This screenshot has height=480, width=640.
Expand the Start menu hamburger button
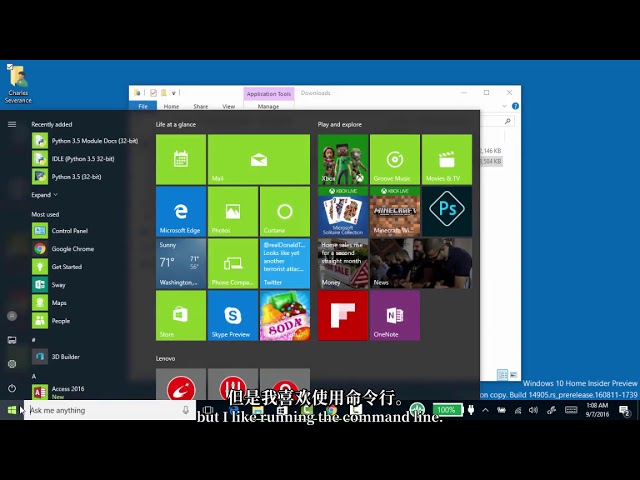click(x=12, y=124)
